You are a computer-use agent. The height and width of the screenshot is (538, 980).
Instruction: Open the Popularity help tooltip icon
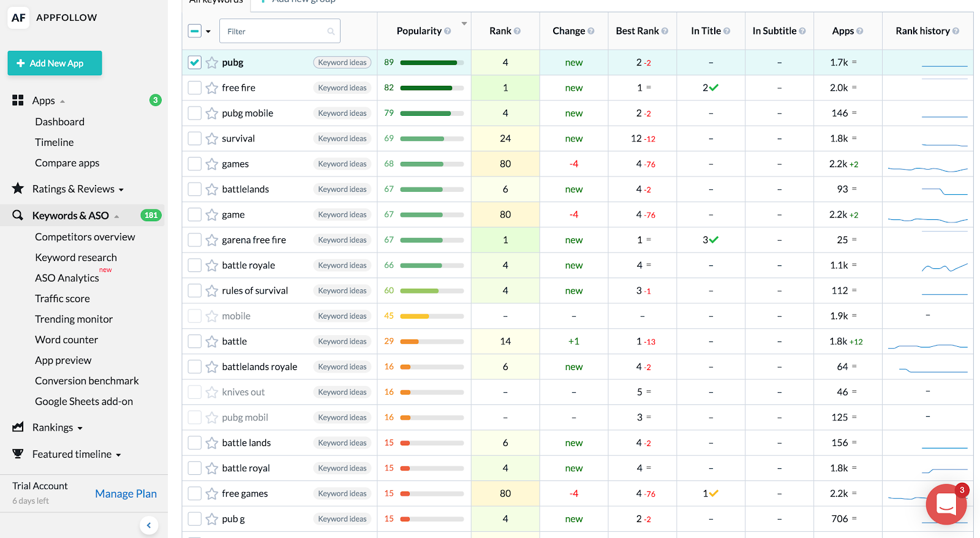pos(448,31)
